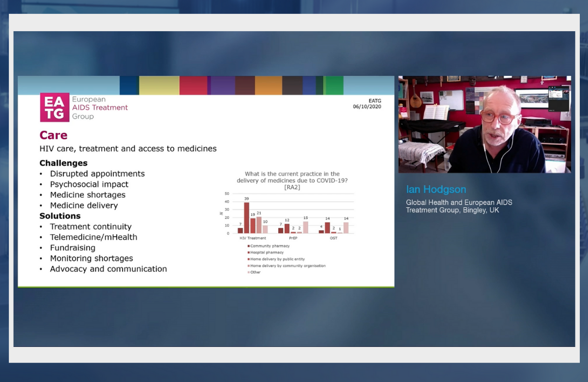Click the red block in the header banner
The height and width of the screenshot is (382, 588).
193,85
